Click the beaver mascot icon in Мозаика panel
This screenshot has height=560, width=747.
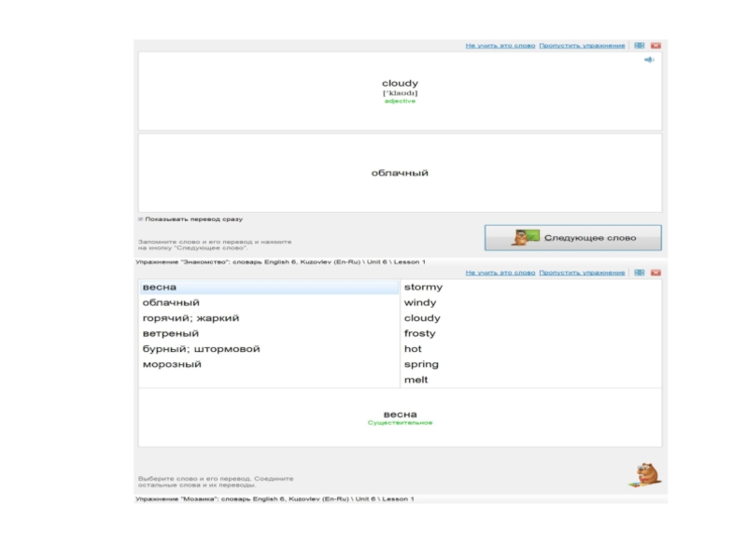click(x=645, y=475)
